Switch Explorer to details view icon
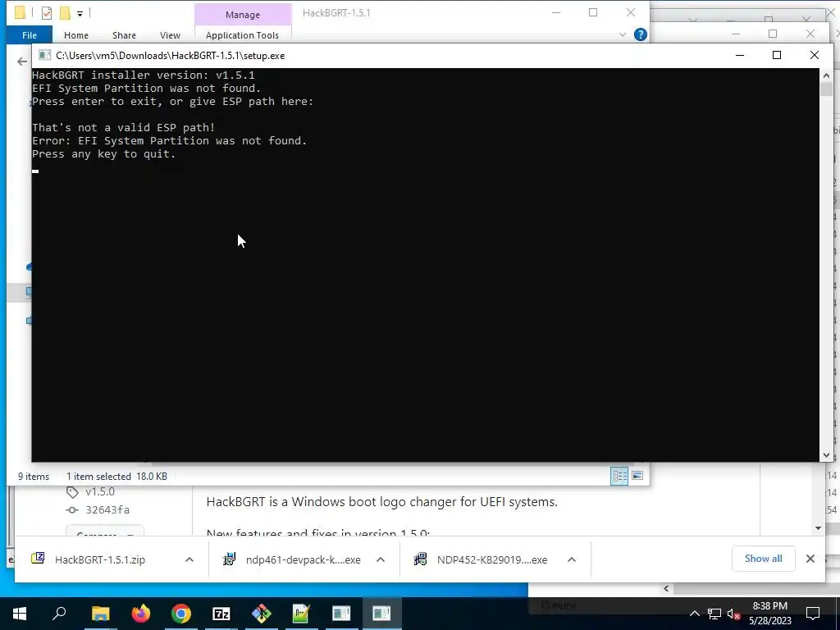 619,476
